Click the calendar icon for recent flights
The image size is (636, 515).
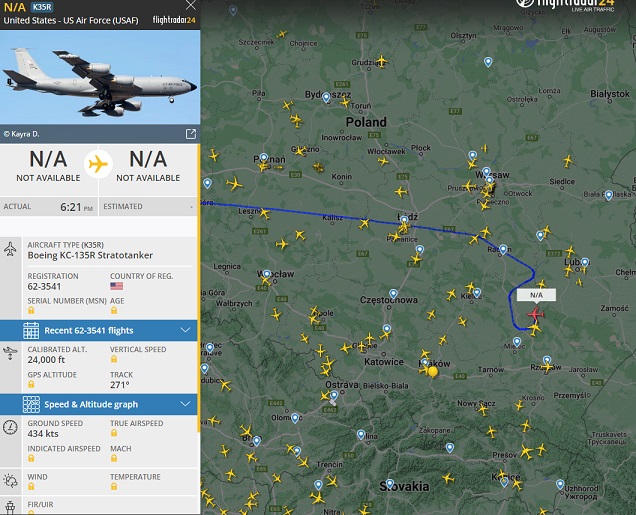coord(31,330)
